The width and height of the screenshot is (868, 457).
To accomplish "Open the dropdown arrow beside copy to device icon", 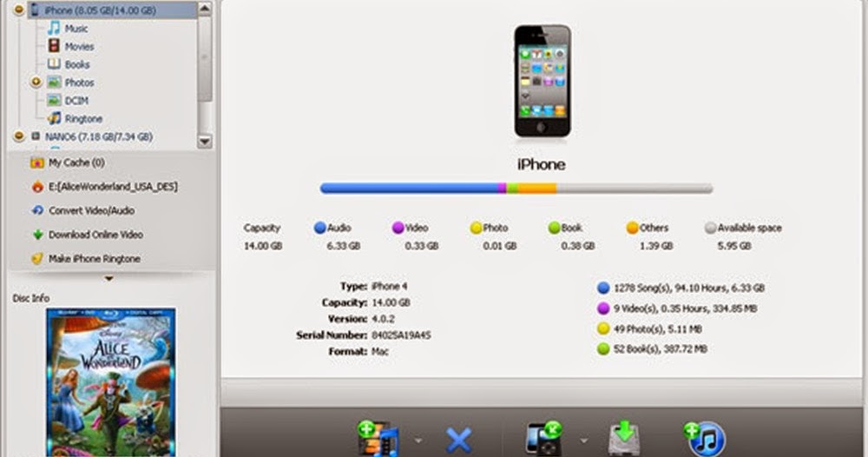I will (x=583, y=441).
